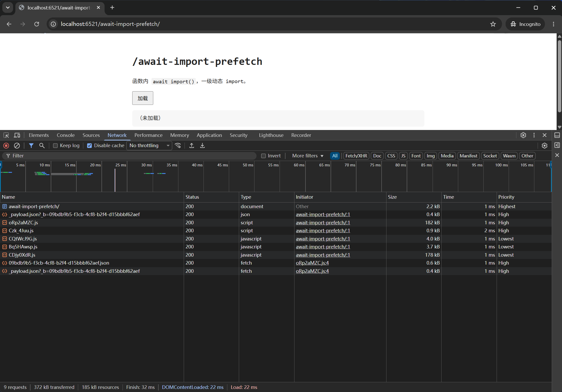Open initiator link for CDjy0XdR.js row
Screen dimensions: 562x392
(x=323, y=255)
